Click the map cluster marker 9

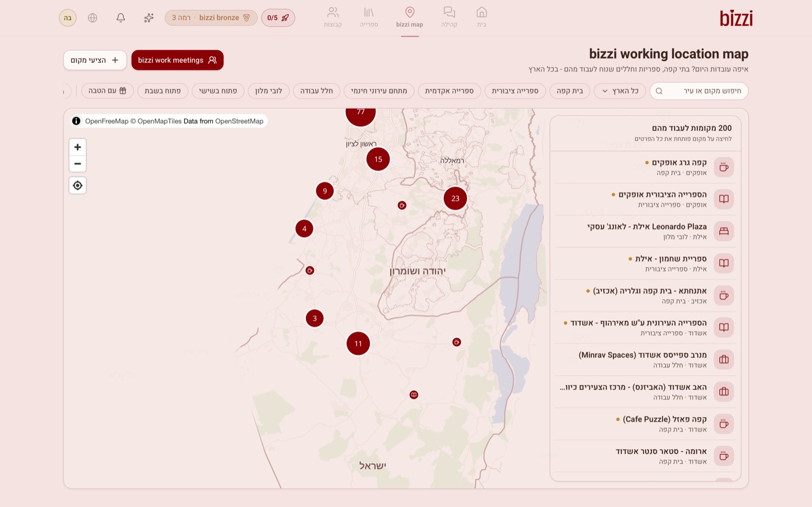point(325,190)
